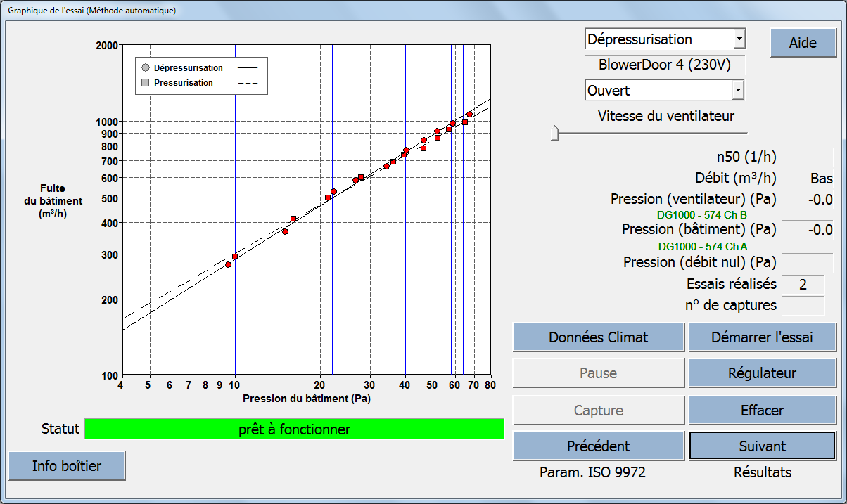Click the BlowerDoor 4 (230V) label

(665, 65)
